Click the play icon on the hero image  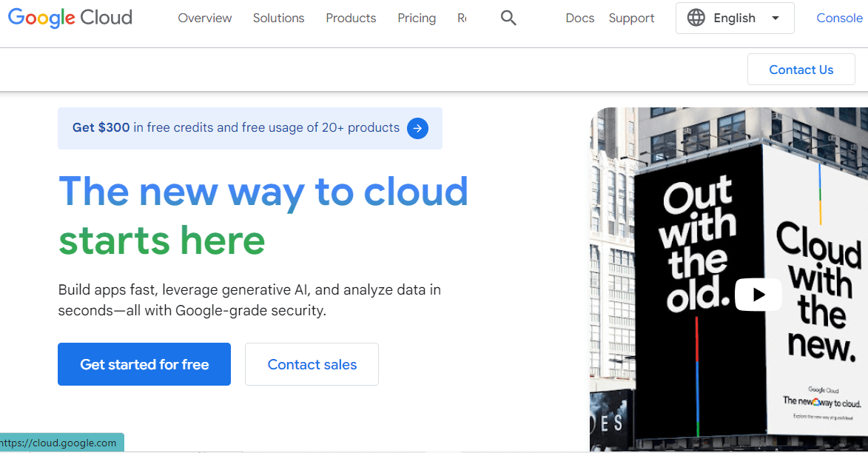(x=758, y=294)
